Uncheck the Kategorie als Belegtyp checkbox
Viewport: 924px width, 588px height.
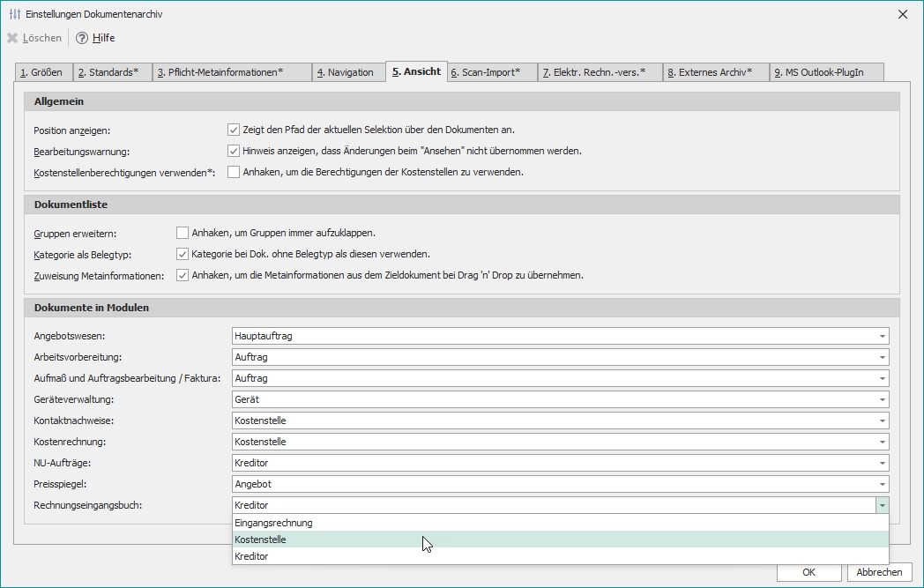(x=183, y=254)
